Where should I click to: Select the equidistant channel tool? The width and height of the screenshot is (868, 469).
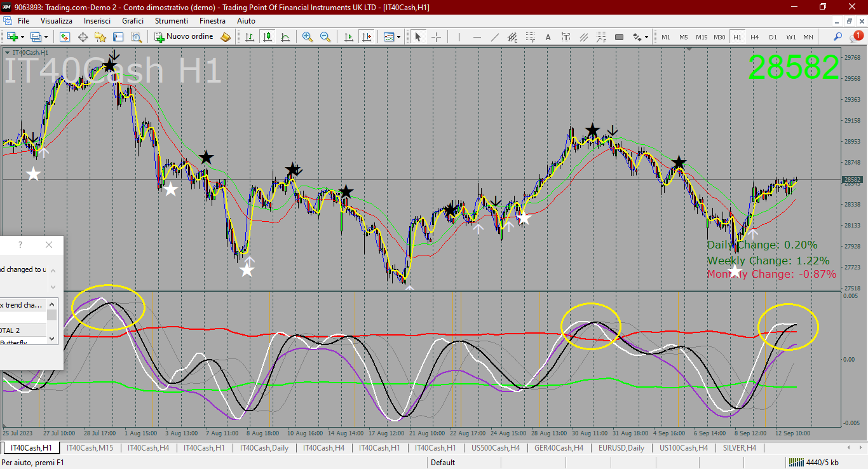[x=512, y=37]
